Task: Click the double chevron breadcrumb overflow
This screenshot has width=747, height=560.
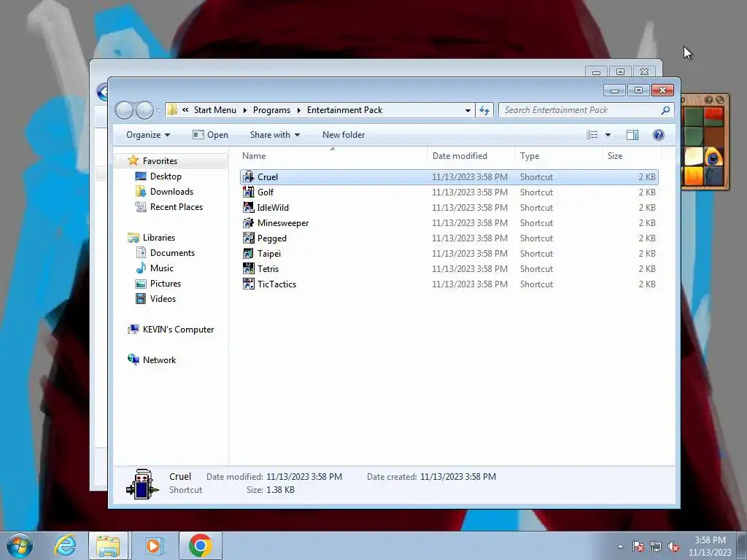Action: [x=185, y=110]
